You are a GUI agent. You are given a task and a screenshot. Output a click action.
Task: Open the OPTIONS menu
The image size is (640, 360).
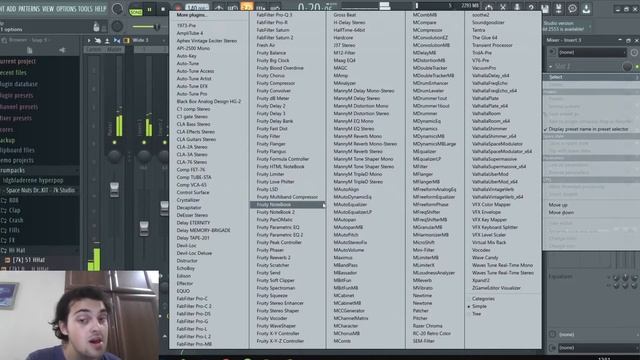click(66, 9)
